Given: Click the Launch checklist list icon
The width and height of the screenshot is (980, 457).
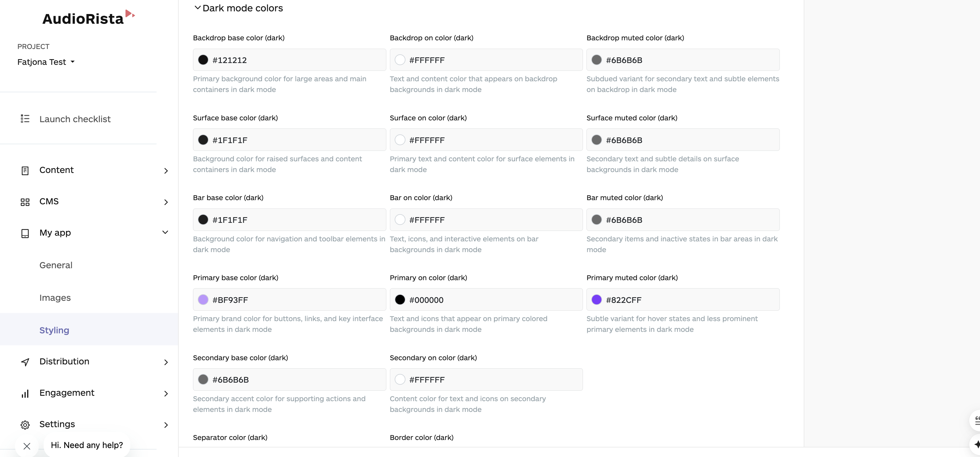Looking at the screenshot, I should tap(25, 119).
